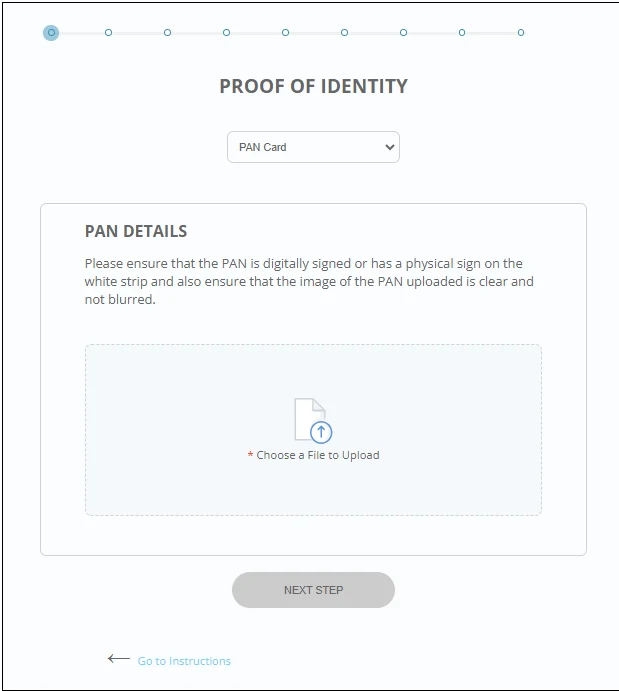This screenshot has width=619, height=691.
Task: Click the PAN DETAILS section heading
Action: pyautogui.click(x=136, y=231)
